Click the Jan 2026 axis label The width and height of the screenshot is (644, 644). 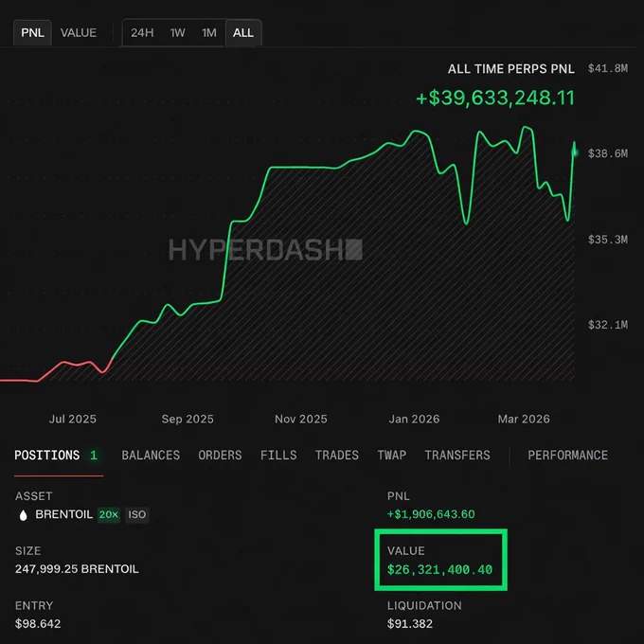pyautogui.click(x=414, y=419)
